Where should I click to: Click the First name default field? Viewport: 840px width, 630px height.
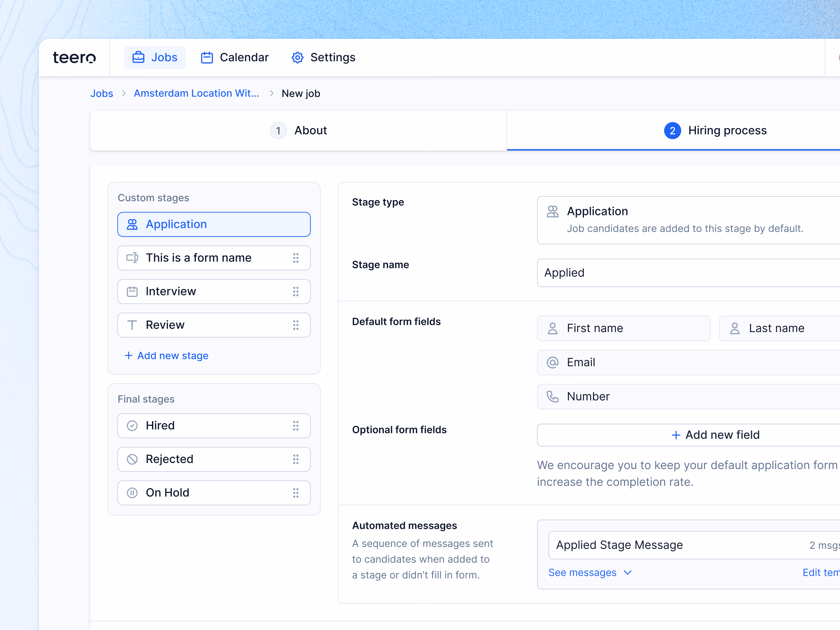(x=623, y=328)
